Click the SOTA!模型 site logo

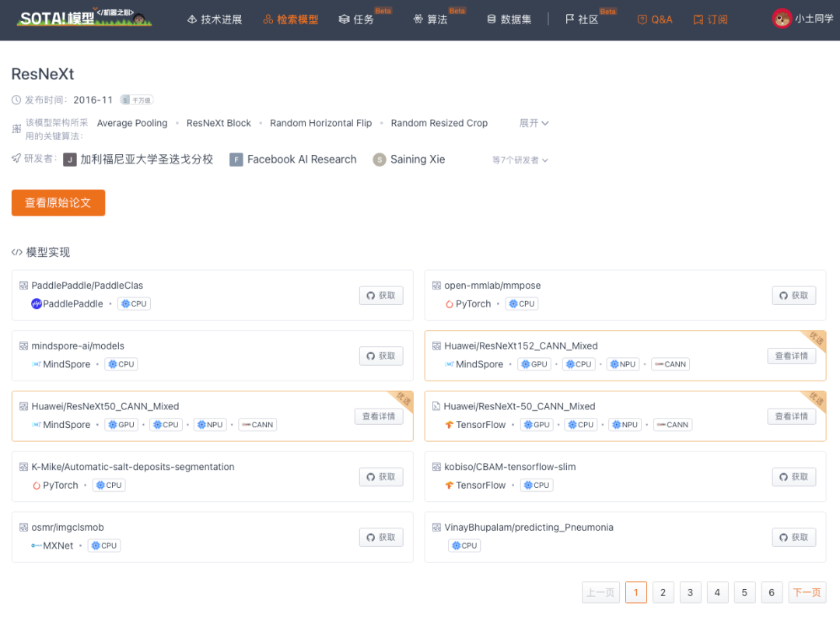84,18
